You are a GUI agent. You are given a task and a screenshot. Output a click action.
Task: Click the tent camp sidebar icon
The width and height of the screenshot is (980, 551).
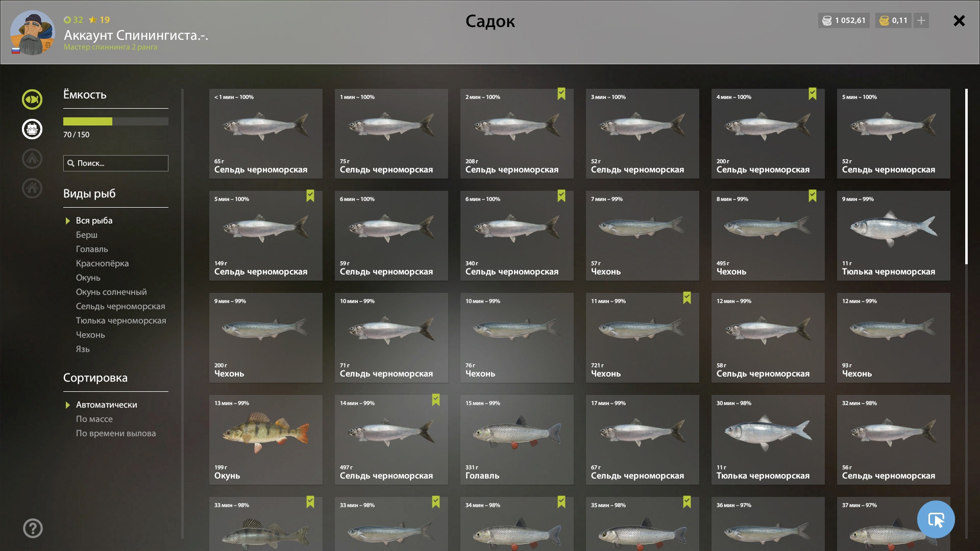[32, 159]
